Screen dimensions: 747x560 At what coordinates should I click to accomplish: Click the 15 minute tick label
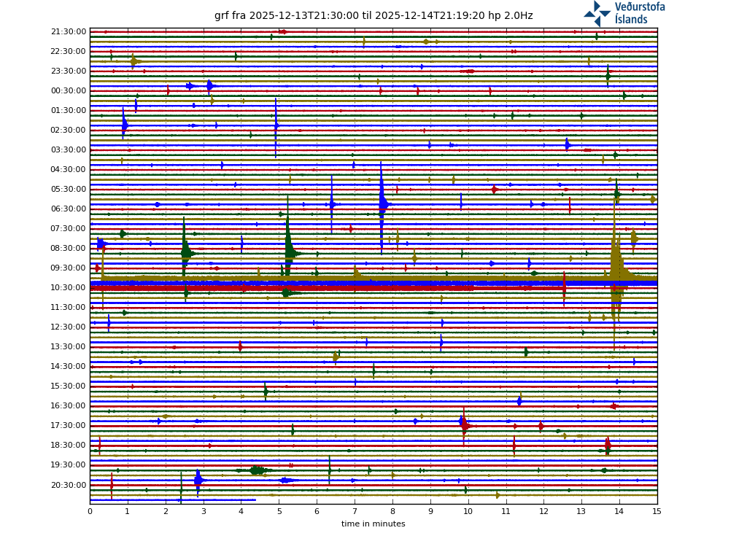[657, 511]
